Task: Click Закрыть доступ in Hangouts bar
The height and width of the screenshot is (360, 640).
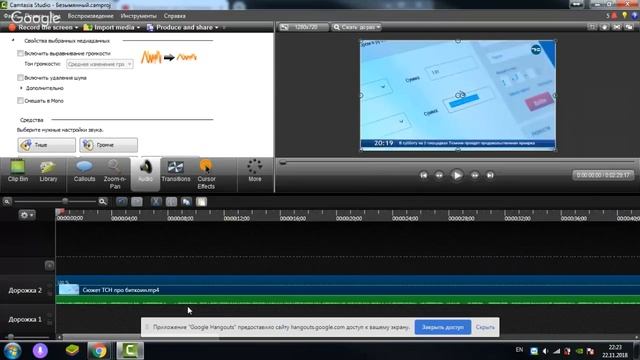Action: (x=443, y=327)
